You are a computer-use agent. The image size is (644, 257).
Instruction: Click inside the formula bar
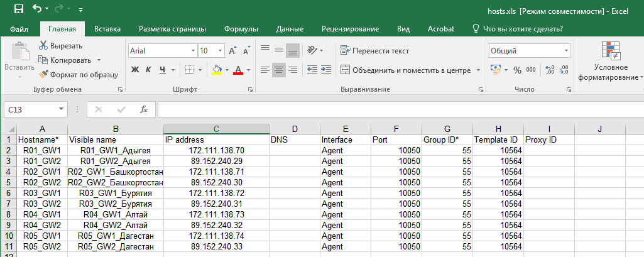[x=400, y=109]
